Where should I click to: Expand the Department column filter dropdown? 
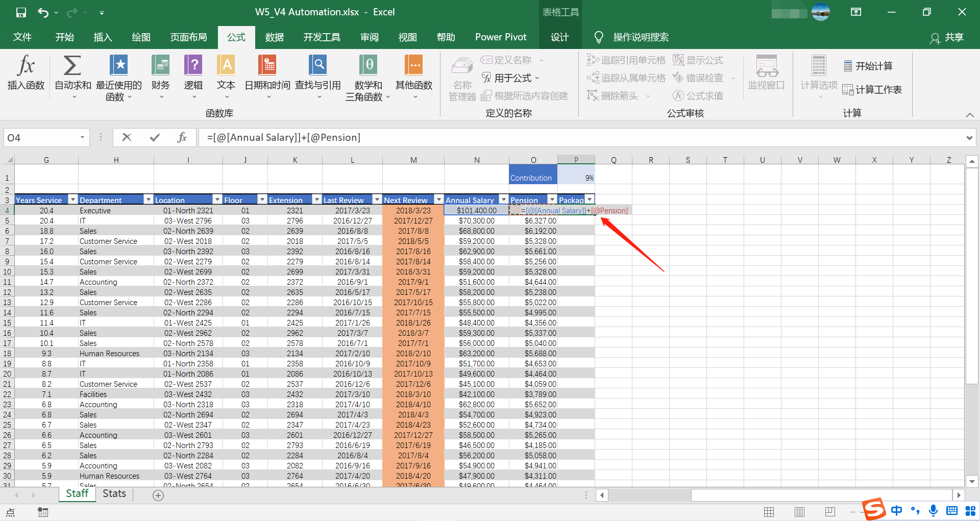coord(148,200)
